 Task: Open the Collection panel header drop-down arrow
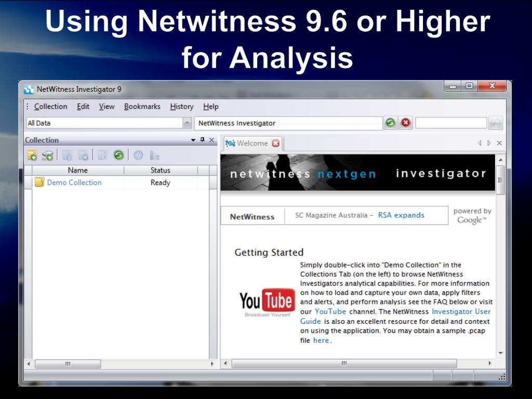[x=193, y=140]
